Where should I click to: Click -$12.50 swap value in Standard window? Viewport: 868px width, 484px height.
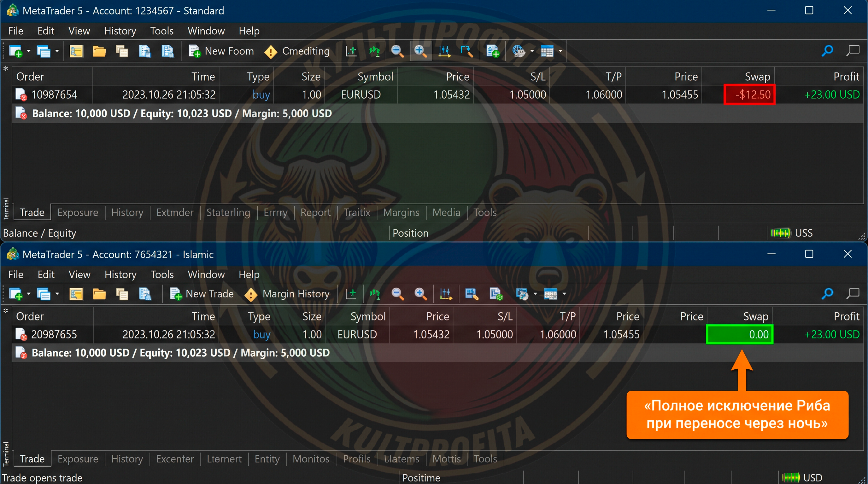click(749, 95)
